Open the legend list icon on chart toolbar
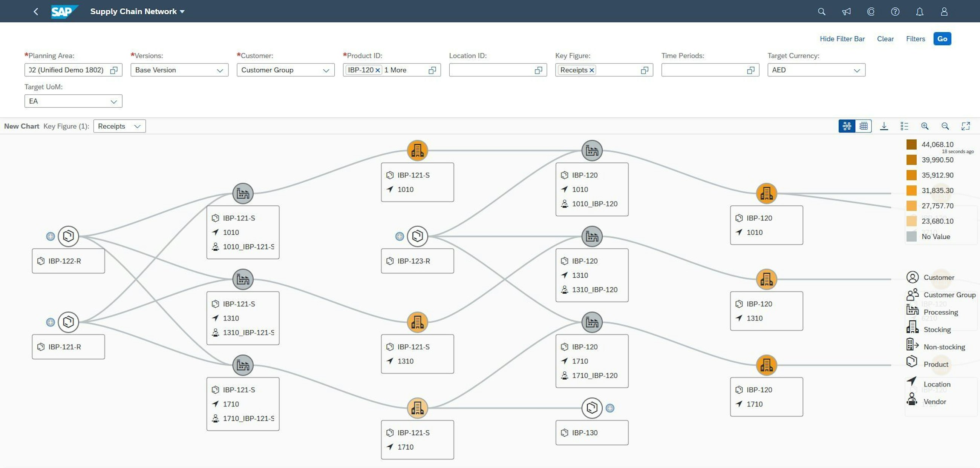This screenshot has width=980, height=468. coord(904,126)
